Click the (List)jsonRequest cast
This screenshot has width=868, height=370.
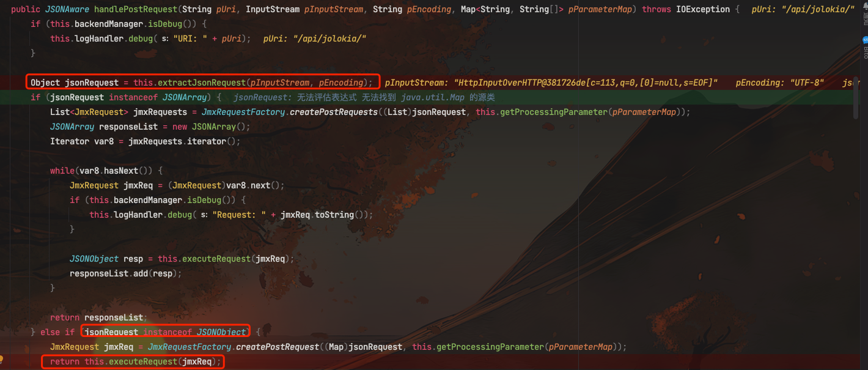tap(424, 112)
